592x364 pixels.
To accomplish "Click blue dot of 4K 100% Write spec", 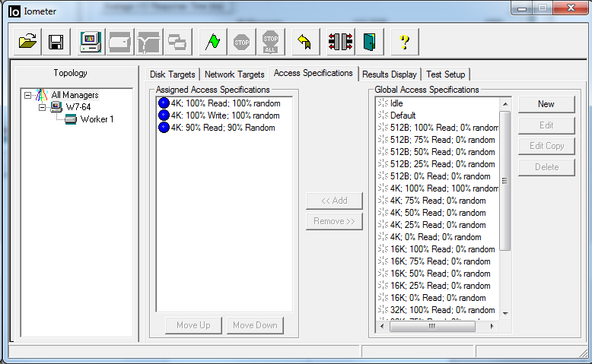I will point(164,115).
